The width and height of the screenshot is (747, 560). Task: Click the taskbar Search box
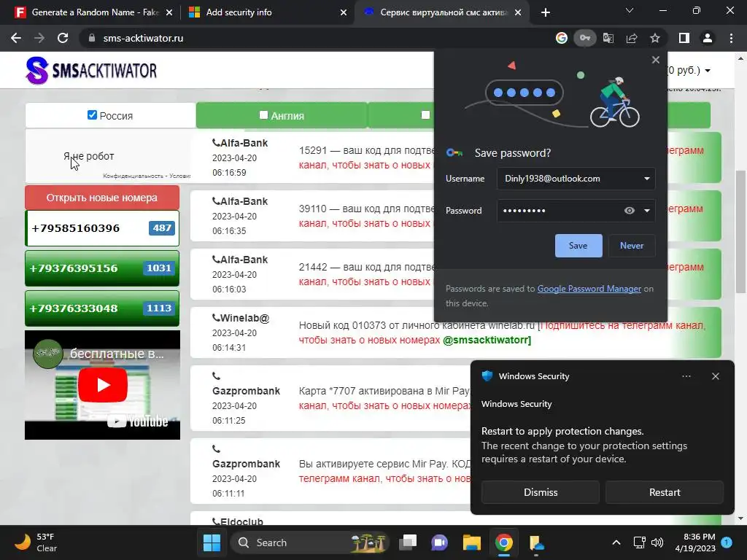[x=309, y=542]
